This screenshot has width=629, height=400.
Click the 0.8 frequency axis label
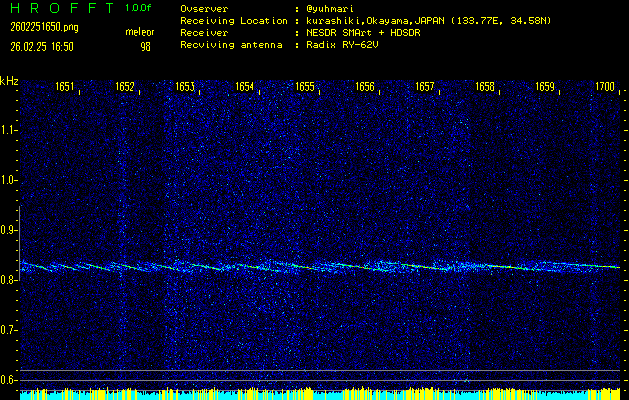pyautogui.click(x=9, y=280)
